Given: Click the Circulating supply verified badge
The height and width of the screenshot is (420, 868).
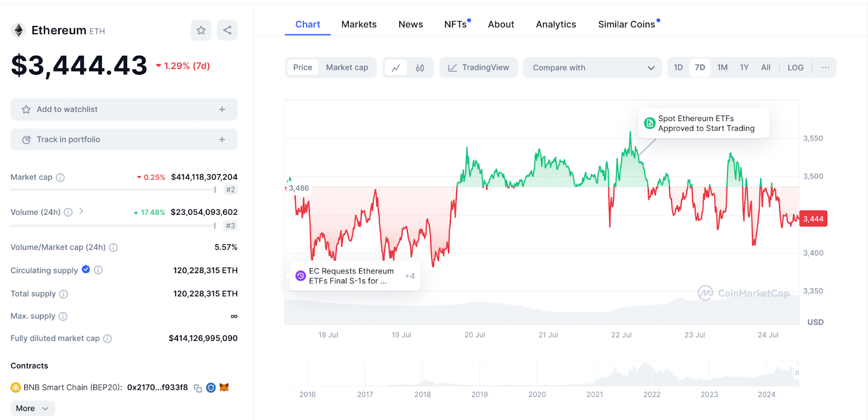Looking at the screenshot, I should pos(86,270).
